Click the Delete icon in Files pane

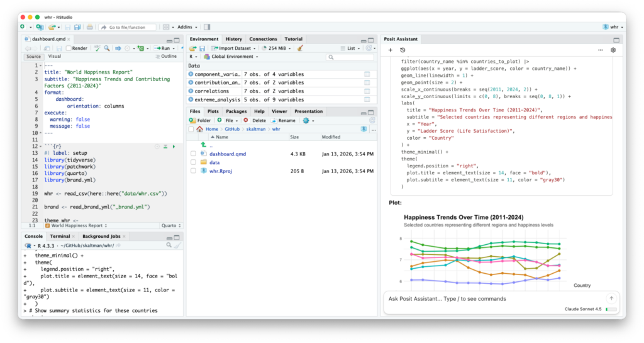point(246,120)
